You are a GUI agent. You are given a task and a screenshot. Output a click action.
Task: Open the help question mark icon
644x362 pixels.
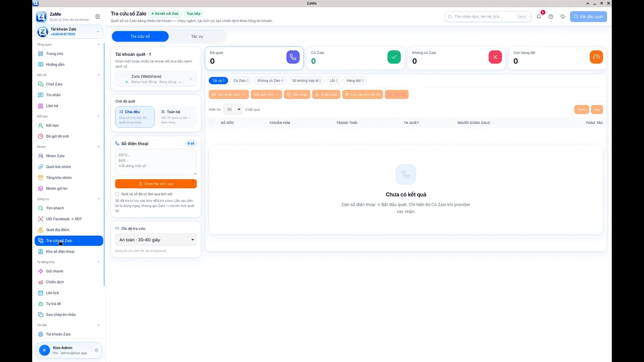tap(551, 16)
